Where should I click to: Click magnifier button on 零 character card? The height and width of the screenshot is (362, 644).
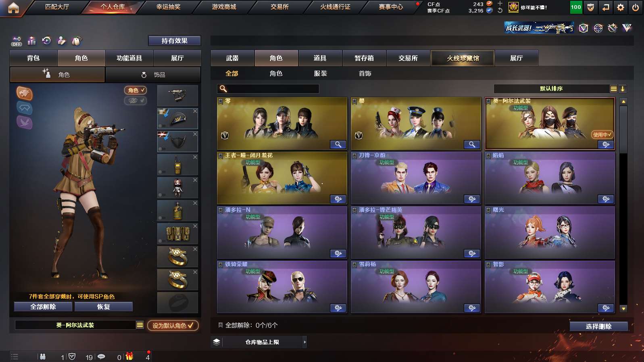click(338, 144)
